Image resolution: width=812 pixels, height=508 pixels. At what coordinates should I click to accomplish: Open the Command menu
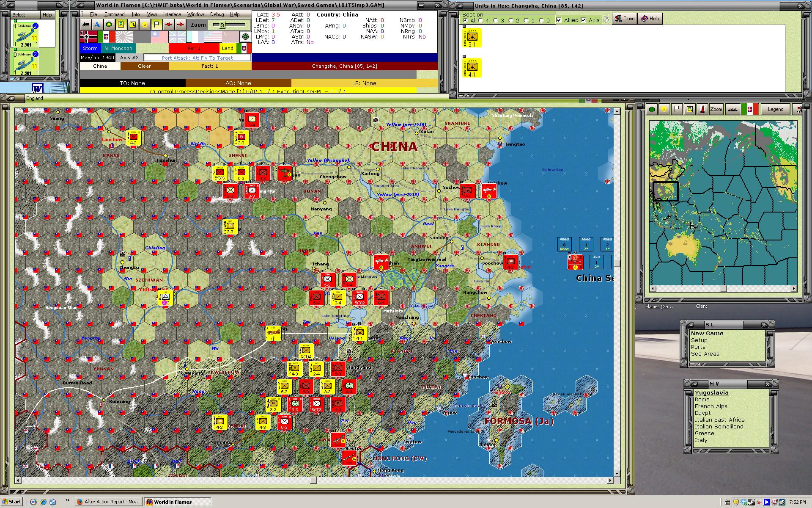(114, 14)
